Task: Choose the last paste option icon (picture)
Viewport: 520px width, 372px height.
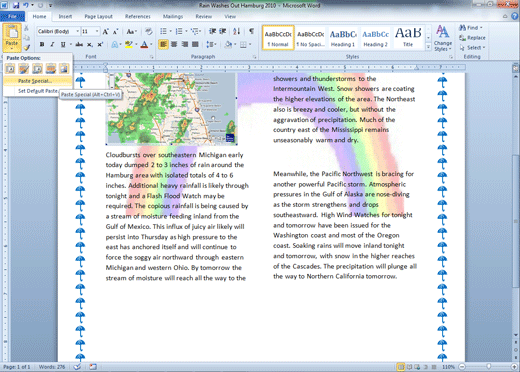Action: point(64,69)
